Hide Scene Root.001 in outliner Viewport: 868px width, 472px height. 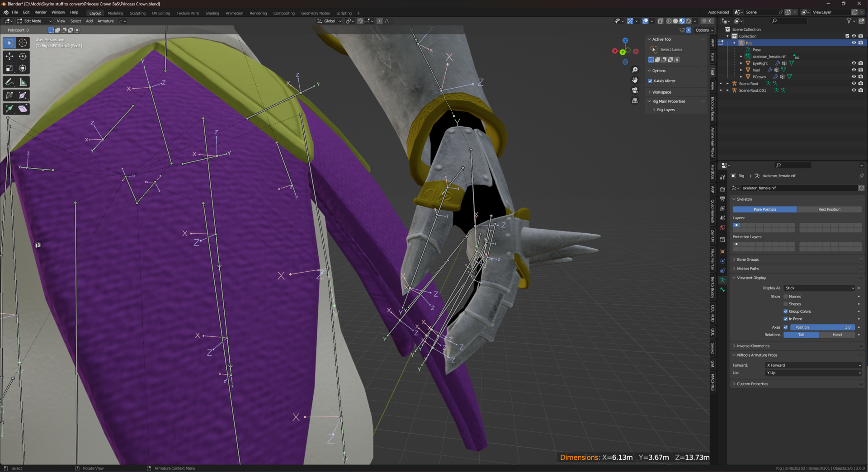(x=854, y=90)
